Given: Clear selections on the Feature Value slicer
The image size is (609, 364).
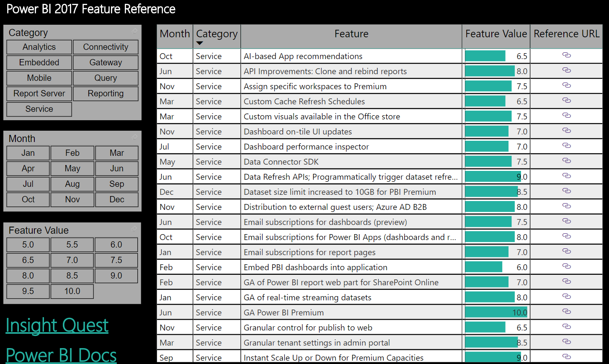Looking at the screenshot, I should [x=134, y=229].
